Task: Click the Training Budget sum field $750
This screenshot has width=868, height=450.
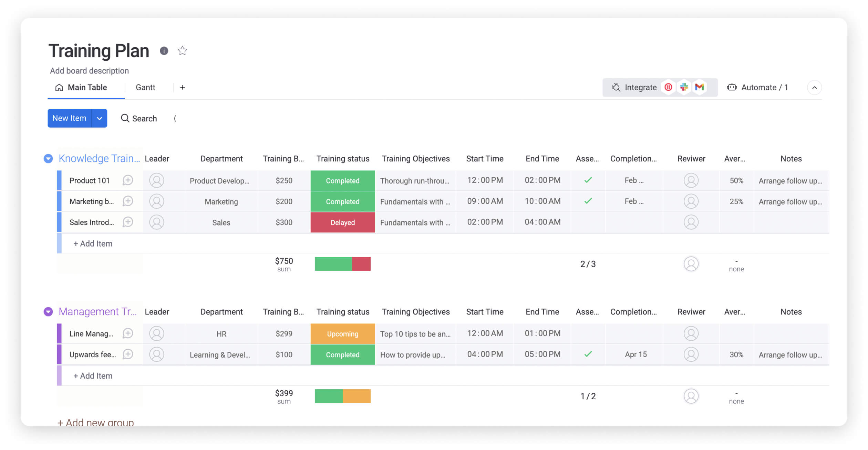Action: tap(283, 263)
